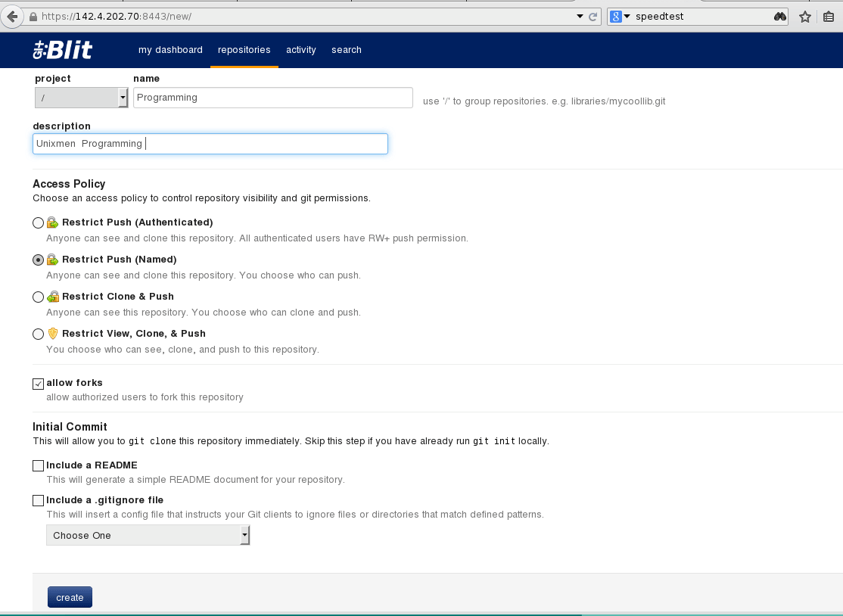Select Restrict View, Clone, & Push radio
The height and width of the screenshot is (616, 843).
38,334
